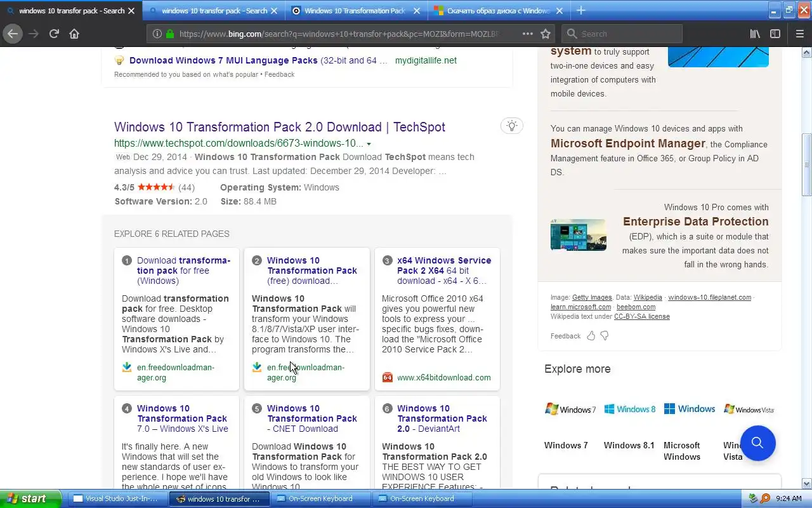
Task: Open Windows 10 Transformation Pack (free) download card
Action: (x=312, y=271)
